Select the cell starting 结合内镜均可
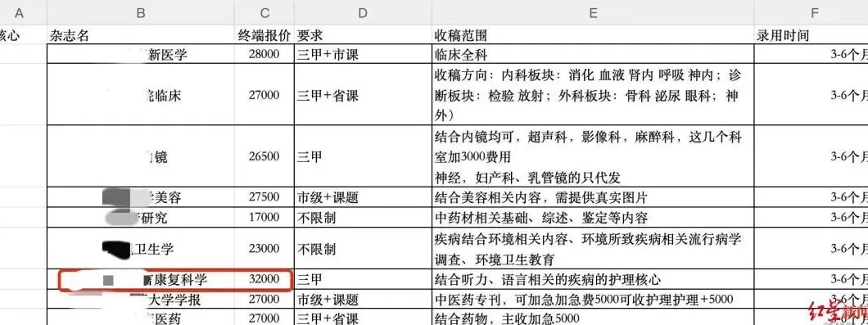The height and width of the screenshot is (325, 868). [x=593, y=156]
